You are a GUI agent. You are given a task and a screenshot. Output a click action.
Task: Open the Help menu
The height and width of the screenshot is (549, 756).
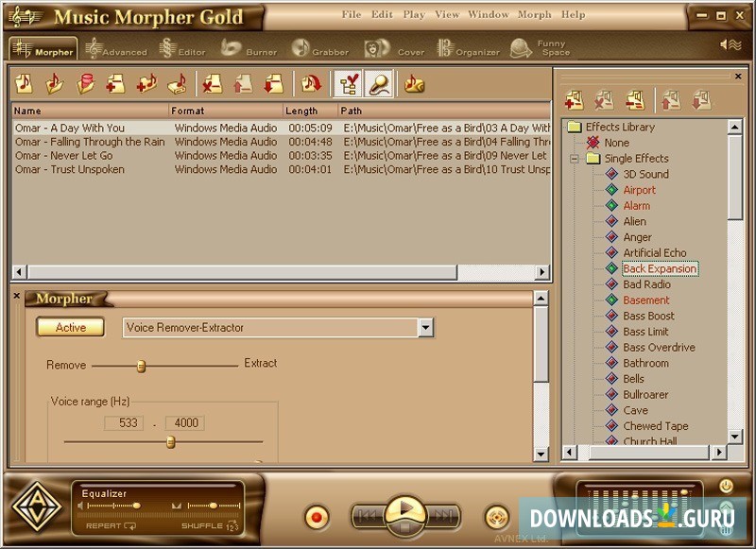pos(573,14)
